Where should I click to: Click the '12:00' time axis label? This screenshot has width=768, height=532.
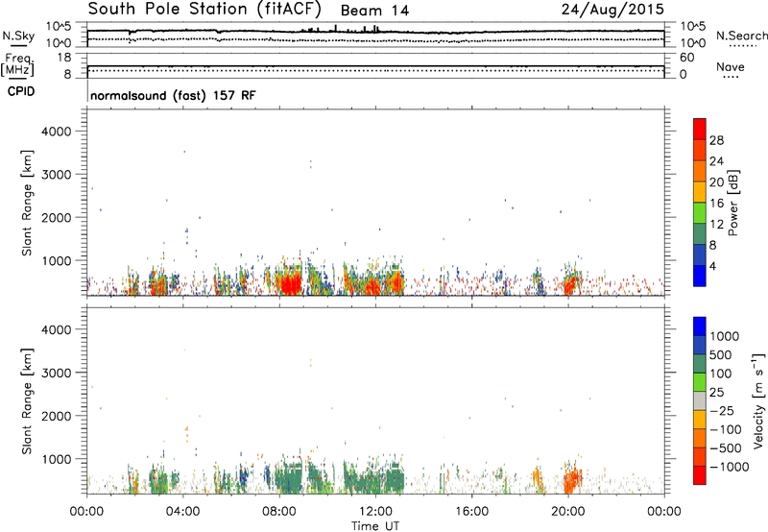pyautogui.click(x=375, y=512)
